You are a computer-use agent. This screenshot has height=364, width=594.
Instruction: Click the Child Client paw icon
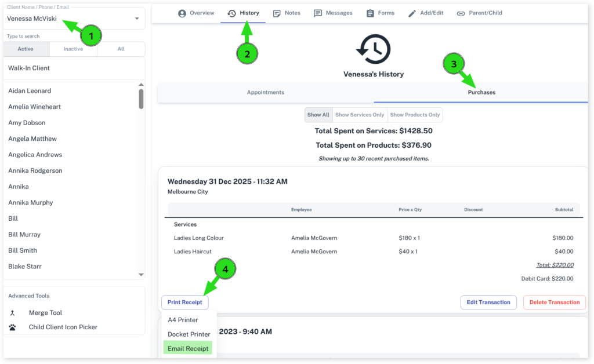(x=13, y=327)
